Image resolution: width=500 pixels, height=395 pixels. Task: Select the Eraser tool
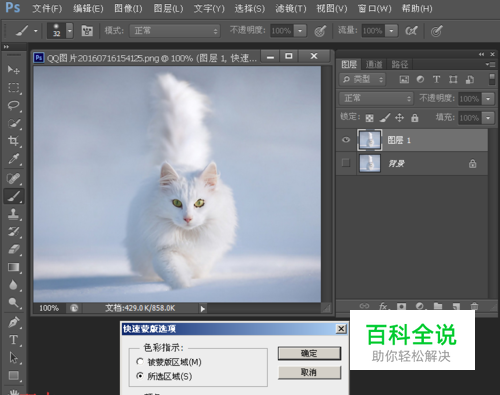click(x=14, y=249)
